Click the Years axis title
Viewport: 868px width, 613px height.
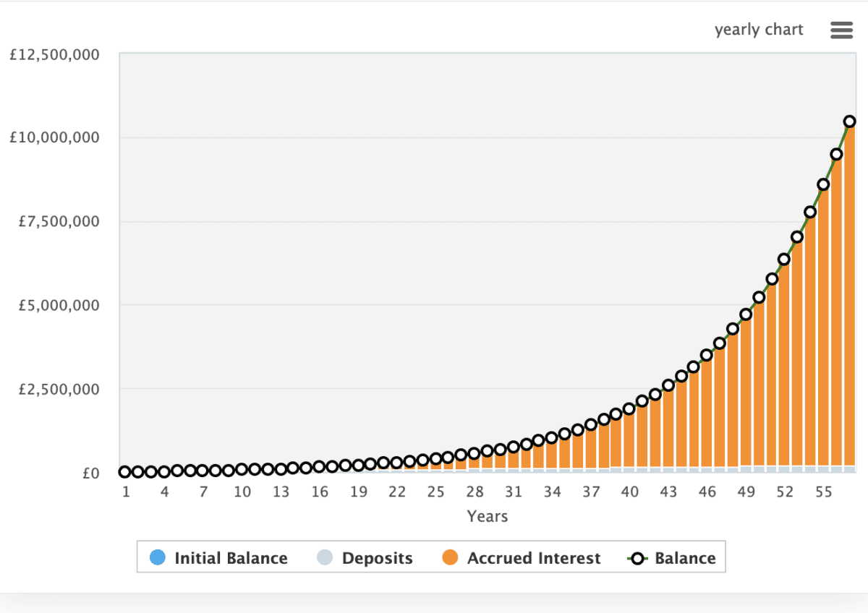click(488, 516)
